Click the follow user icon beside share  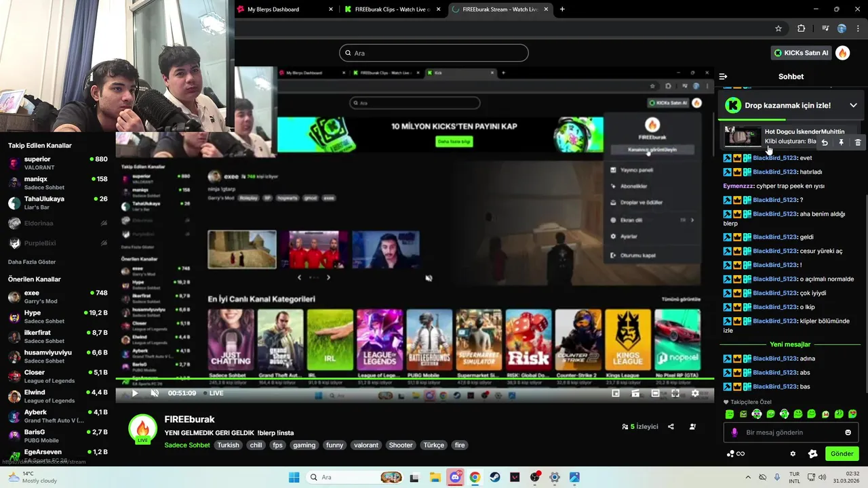pyautogui.click(x=692, y=426)
